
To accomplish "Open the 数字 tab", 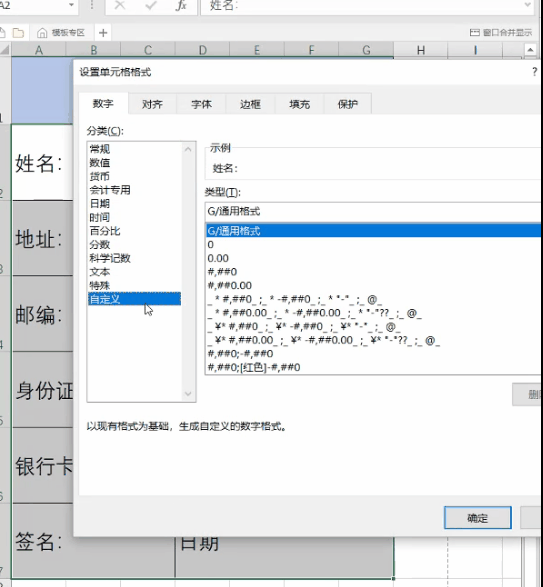I will (103, 104).
